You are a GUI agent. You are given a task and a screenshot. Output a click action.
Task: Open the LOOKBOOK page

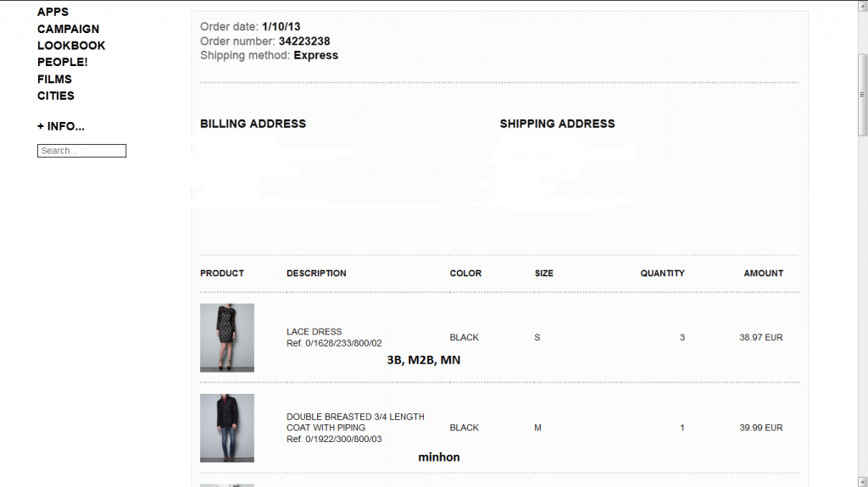(x=71, y=46)
